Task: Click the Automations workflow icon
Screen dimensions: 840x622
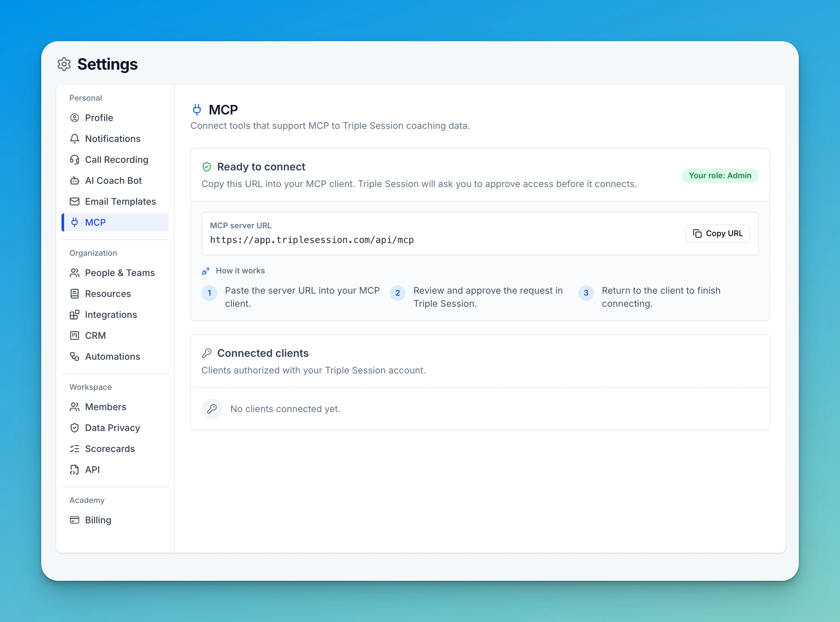Action: pos(75,356)
